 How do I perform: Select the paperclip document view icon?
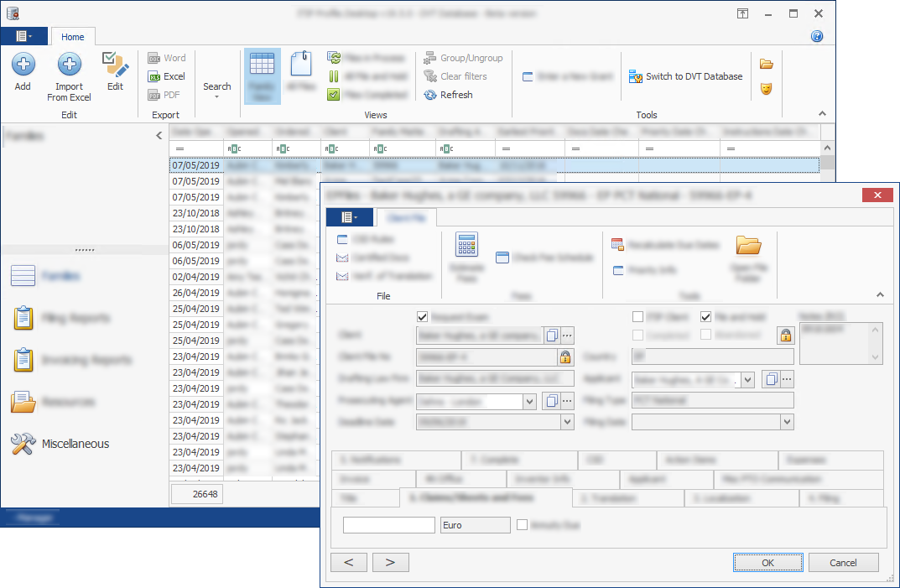click(301, 64)
